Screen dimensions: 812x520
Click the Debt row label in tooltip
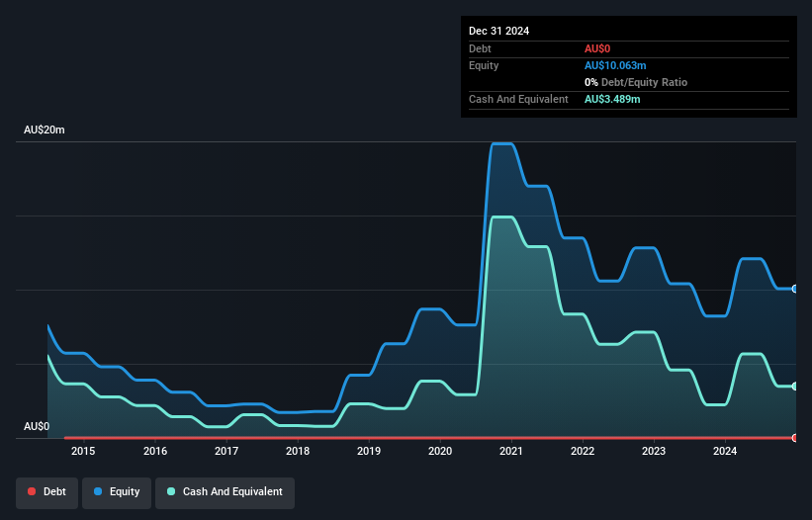(x=480, y=48)
